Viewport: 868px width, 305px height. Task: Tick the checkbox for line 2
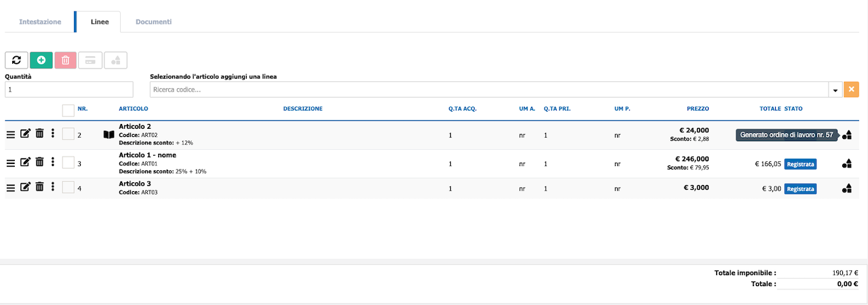coord(68,134)
